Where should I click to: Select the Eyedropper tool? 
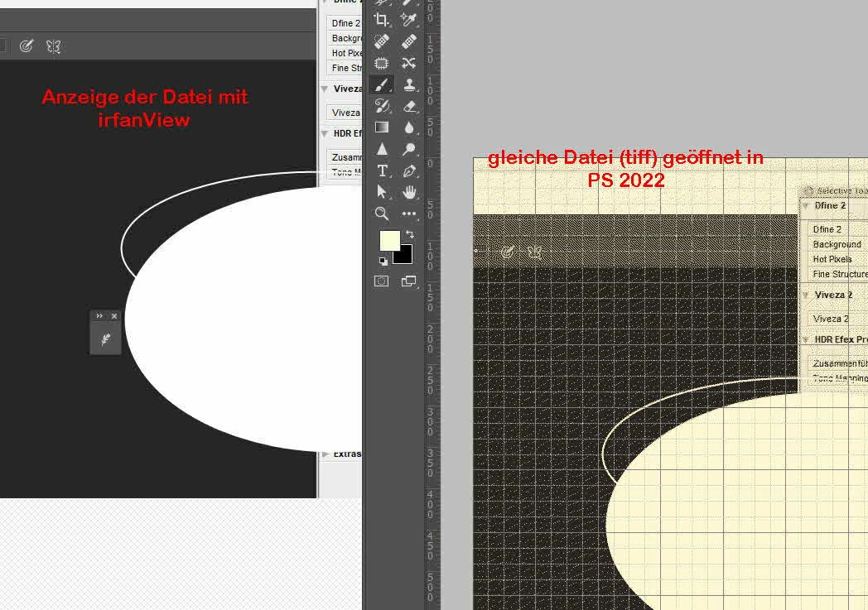point(408,21)
